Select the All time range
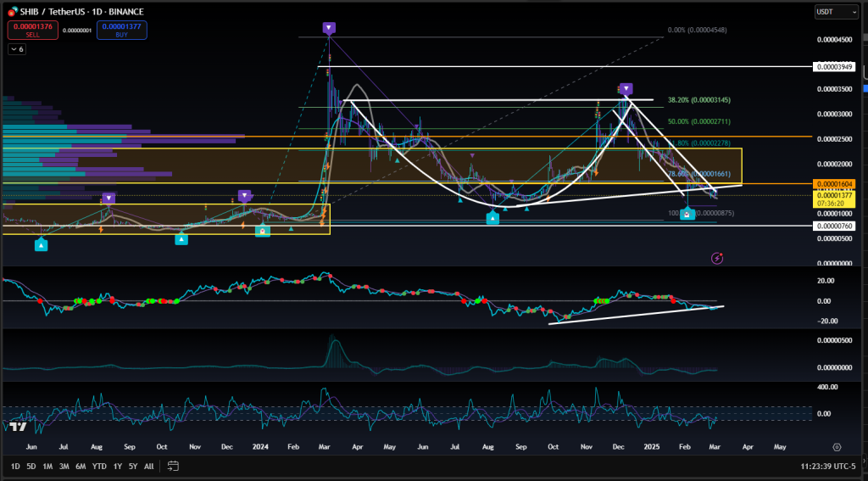The image size is (868, 481). click(149, 466)
